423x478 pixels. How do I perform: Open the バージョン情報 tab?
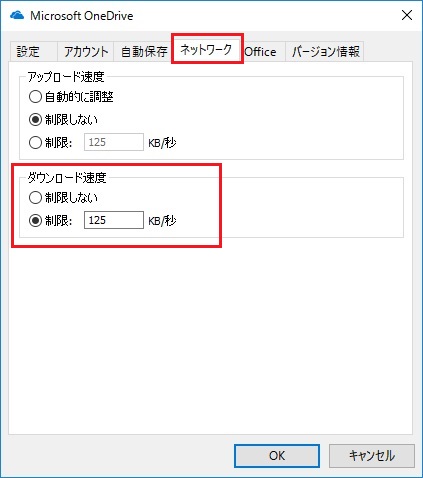coord(325,52)
